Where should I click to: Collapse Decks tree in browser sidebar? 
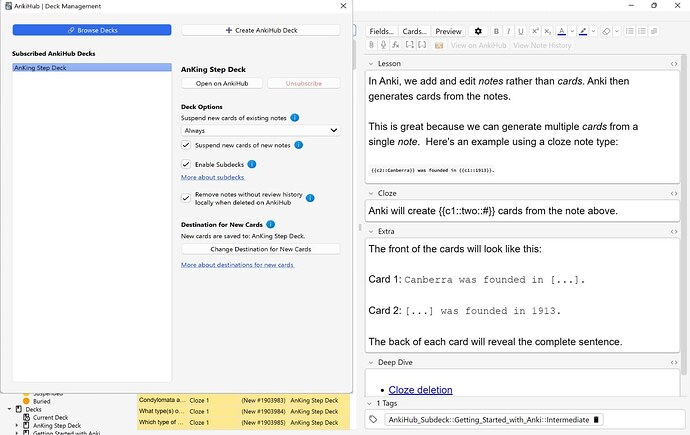[x=9, y=409]
